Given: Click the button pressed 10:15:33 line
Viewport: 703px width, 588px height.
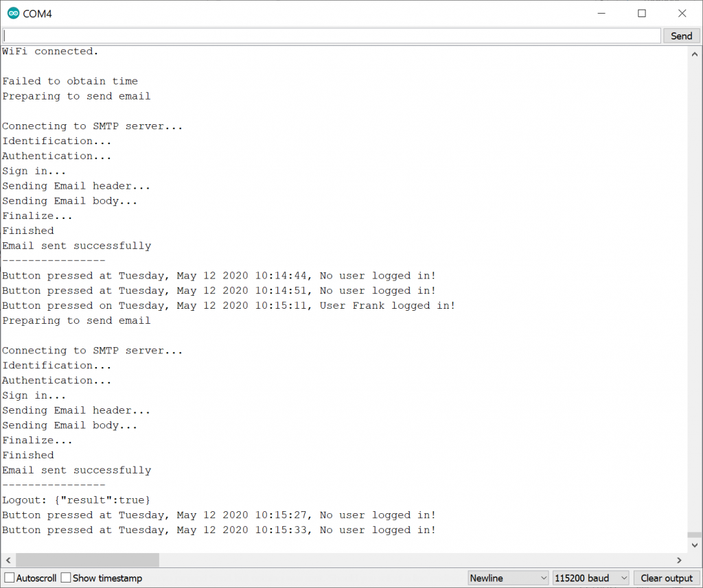Looking at the screenshot, I should click(x=219, y=530).
